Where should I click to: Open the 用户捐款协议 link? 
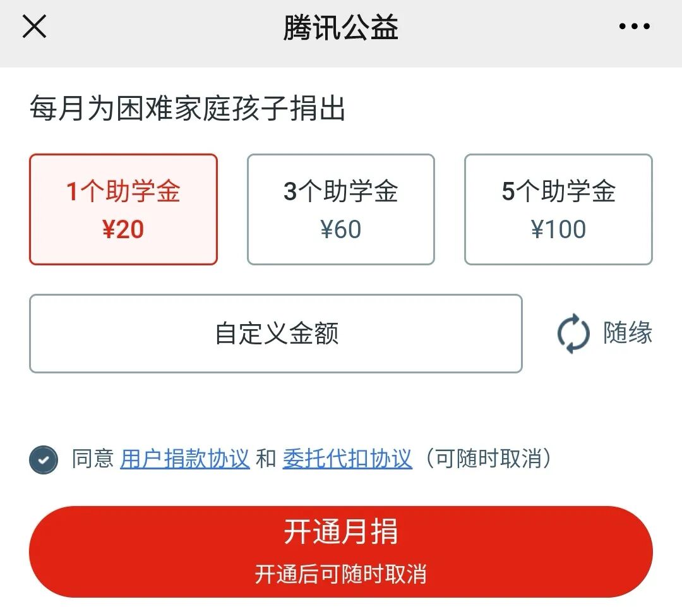185,459
